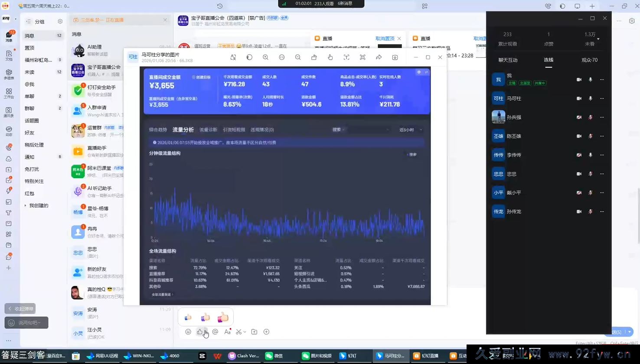Screen dimensions: 640x364
Task: Click the translate image icon
Action: coord(233,57)
